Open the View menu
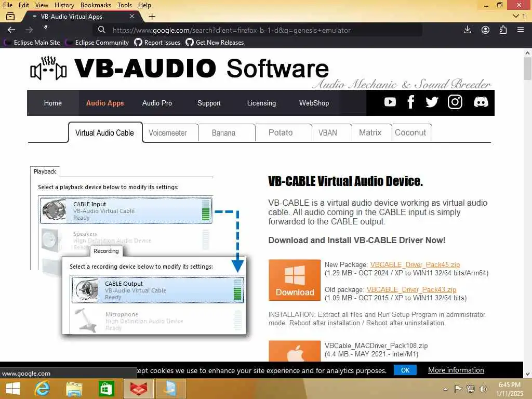 tap(42, 5)
